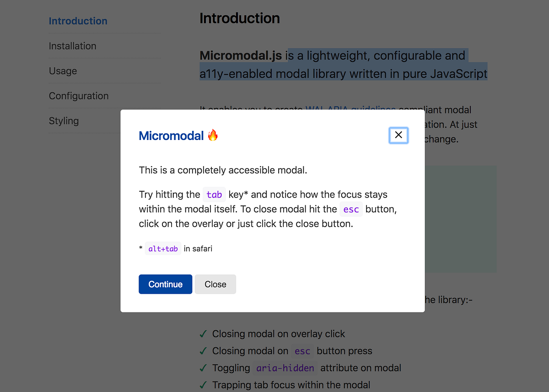Click the checkmark beside 'Closing modal on esc button press'
The width and height of the screenshot is (549, 392).
(x=203, y=351)
